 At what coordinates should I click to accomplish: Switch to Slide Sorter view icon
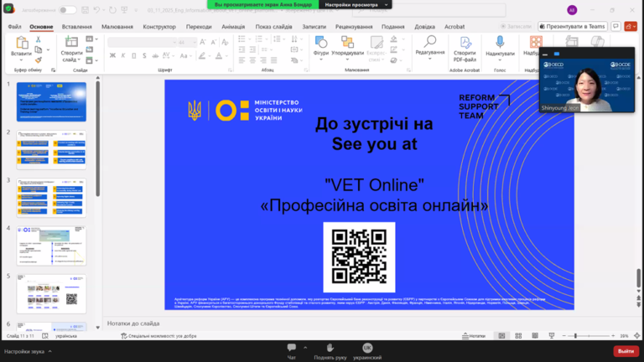point(518,336)
